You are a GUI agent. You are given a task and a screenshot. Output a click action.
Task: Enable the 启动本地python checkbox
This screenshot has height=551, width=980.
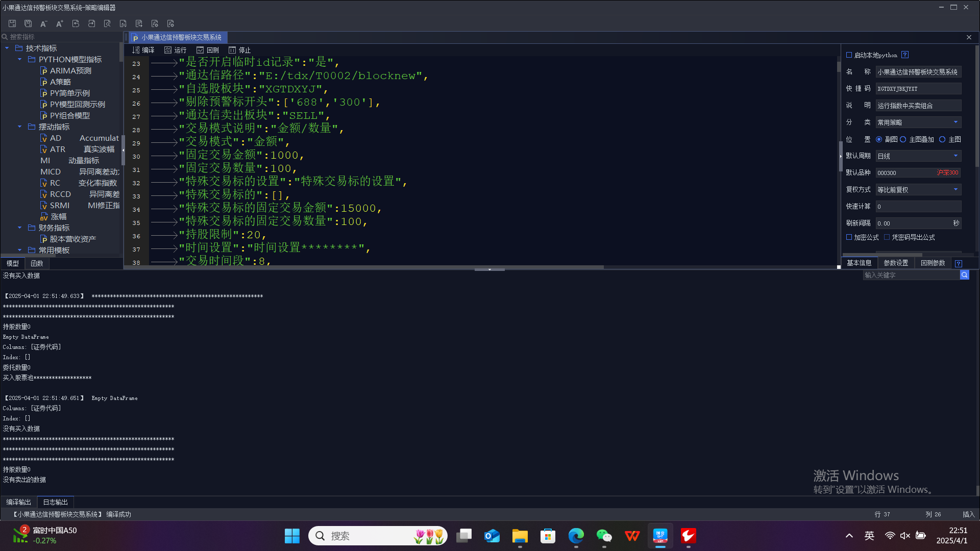coord(849,55)
